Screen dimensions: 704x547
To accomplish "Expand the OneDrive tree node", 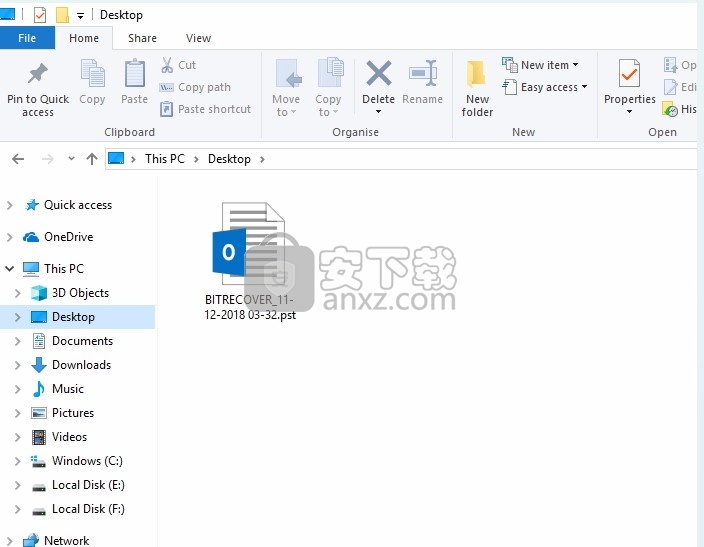I will (x=9, y=237).
